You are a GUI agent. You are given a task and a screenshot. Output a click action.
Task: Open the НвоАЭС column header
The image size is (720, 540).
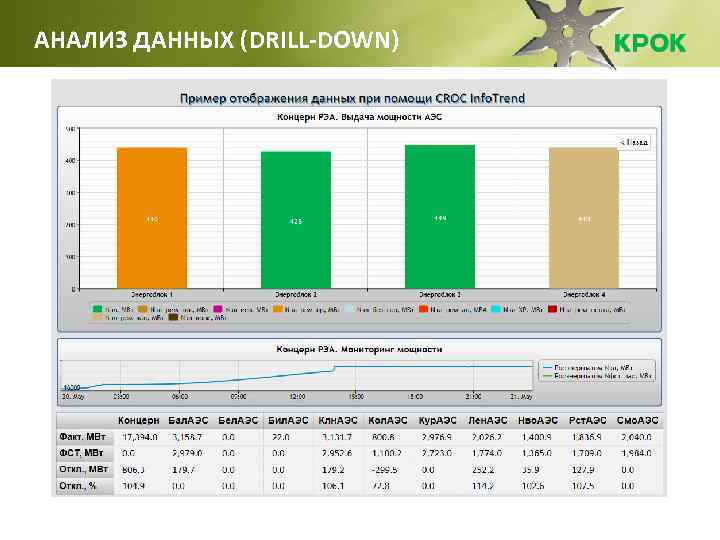coord(537,421)
